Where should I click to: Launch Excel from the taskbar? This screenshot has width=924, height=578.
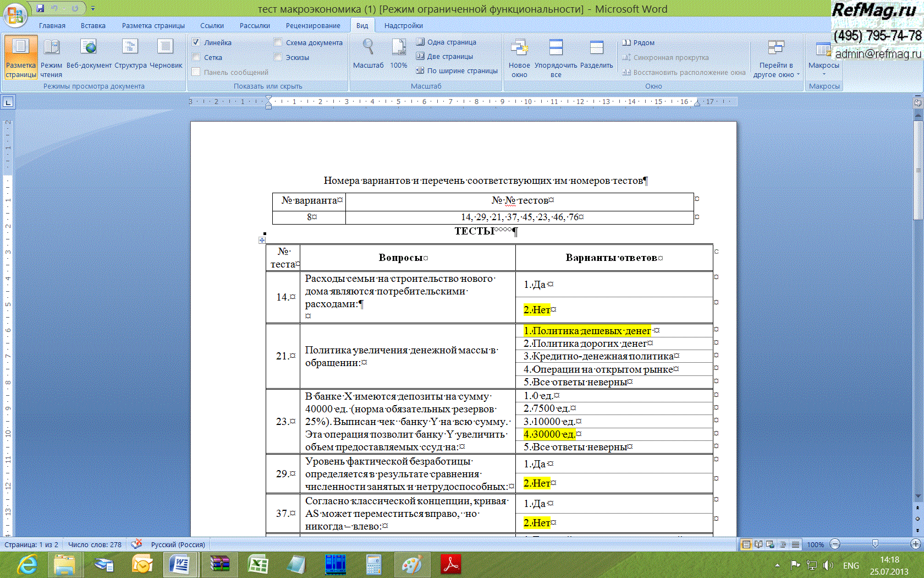coord(257,565)
